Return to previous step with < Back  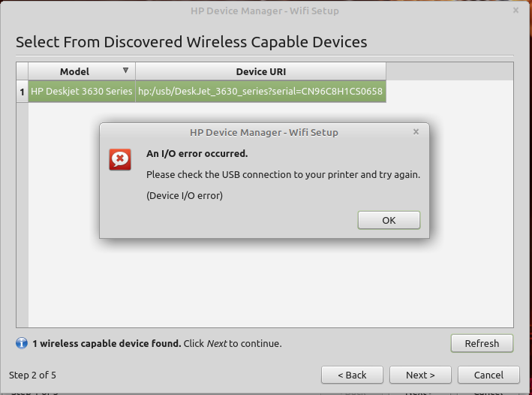352,375
